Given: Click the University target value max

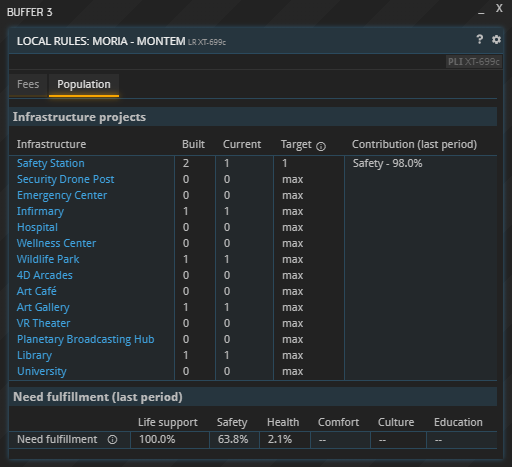Looking at the screenshot, I should pos(293,371).
